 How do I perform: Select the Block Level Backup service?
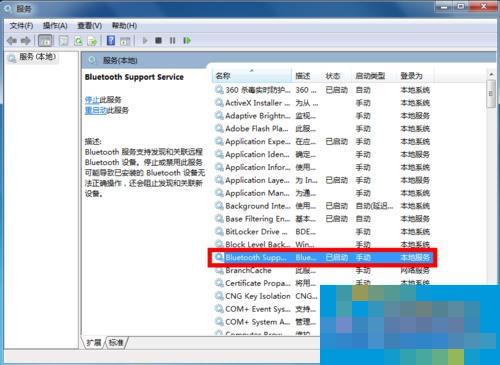[x=323, y=245]
